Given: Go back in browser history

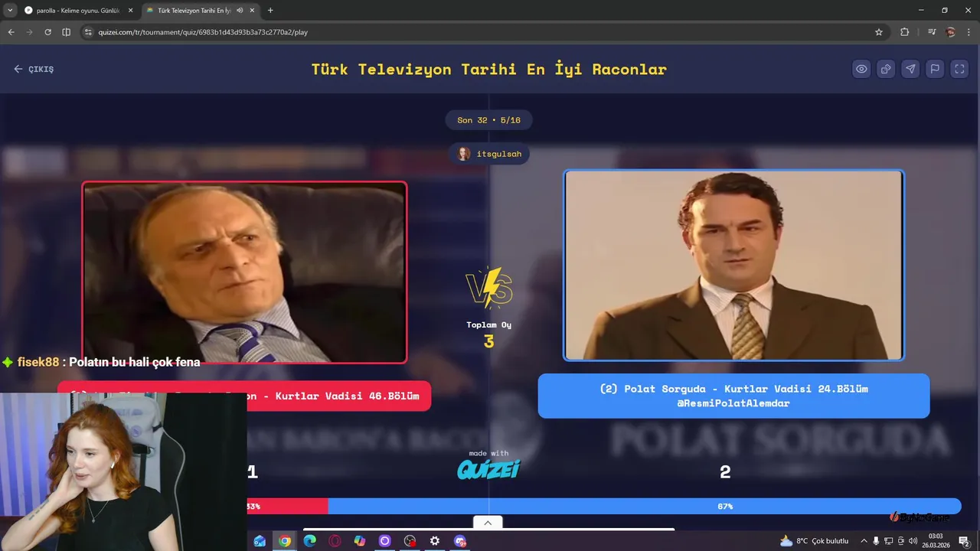Looking at the screenshot, I should (11, 32).
